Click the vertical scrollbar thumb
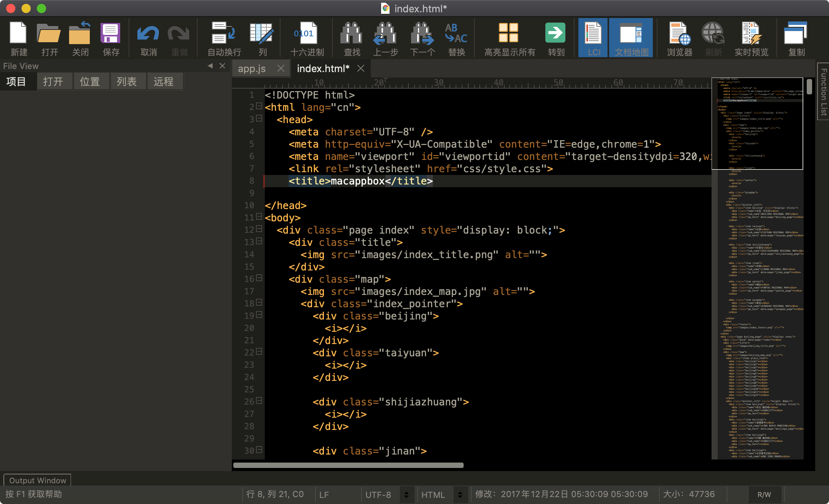The height and width of the screenshot is (504, 829). (x=809, y=86)
